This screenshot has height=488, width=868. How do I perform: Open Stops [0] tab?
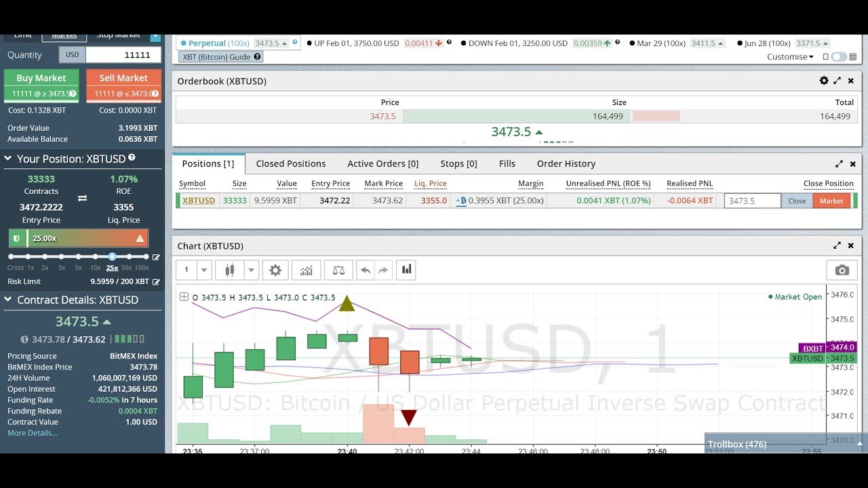tap(458, 163)
